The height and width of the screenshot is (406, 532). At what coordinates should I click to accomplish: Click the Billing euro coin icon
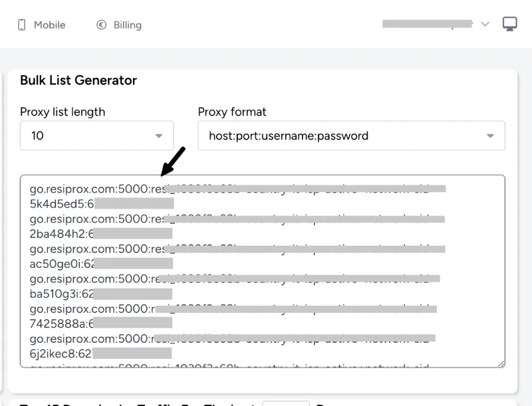[x=102, y=25]
